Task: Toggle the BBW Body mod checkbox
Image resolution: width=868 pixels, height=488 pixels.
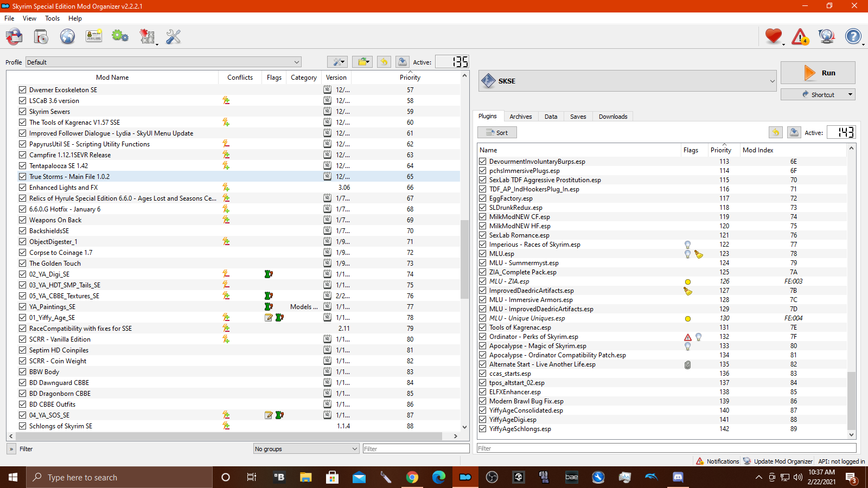Action: [x=22, y=371]
